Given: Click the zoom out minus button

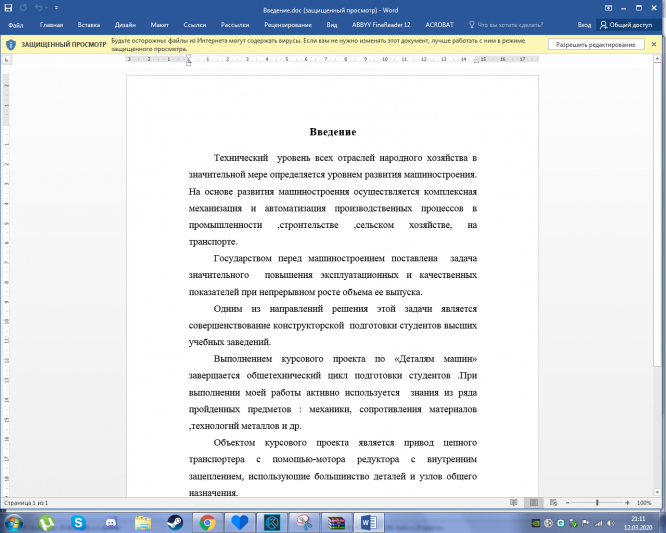Looking at the screenshot, I should 567,503.
